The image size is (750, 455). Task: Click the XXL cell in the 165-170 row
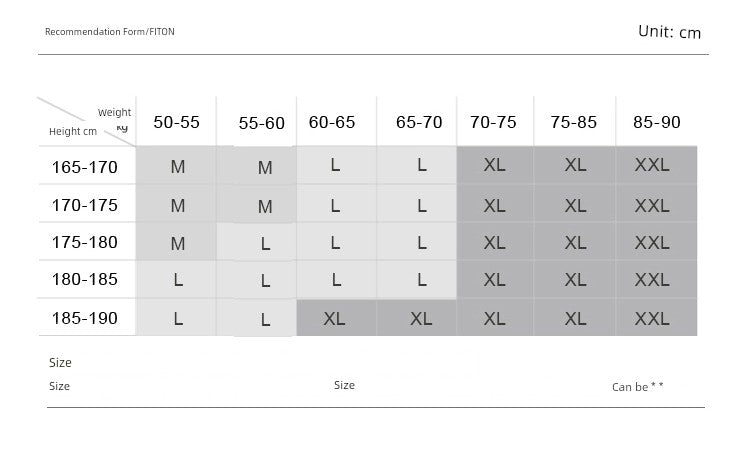(652, 165)
